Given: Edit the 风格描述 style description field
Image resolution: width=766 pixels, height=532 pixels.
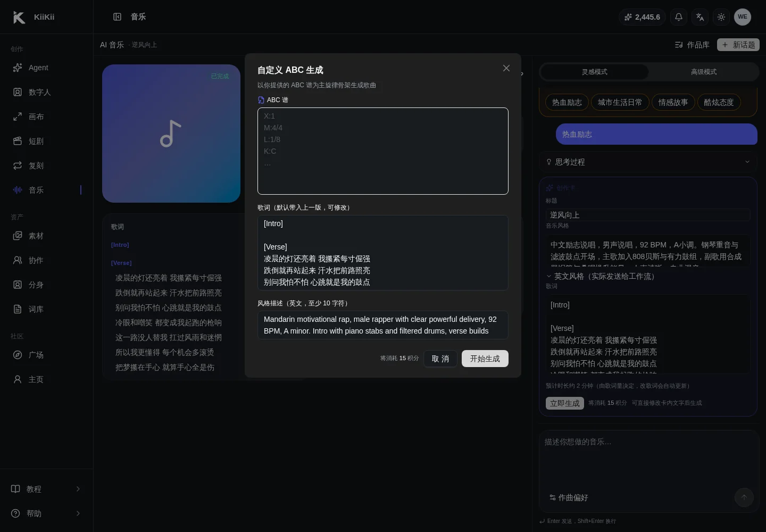Looking at the screenshot, I should pos(383,325).
